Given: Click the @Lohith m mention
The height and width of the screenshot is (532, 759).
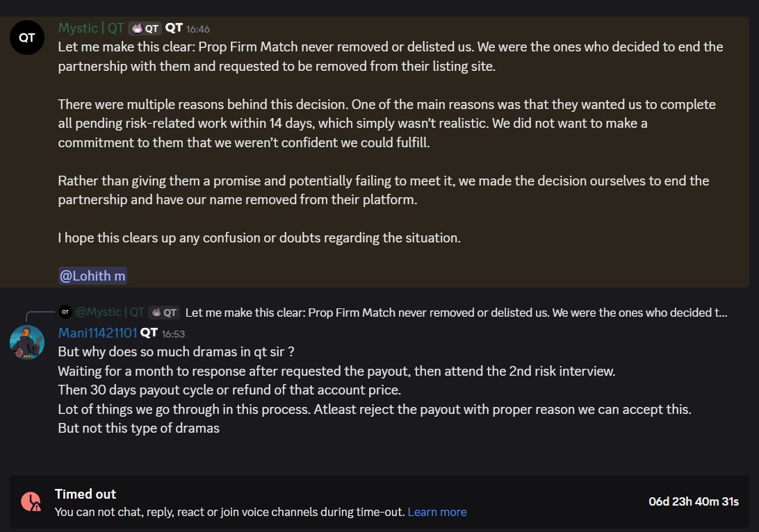Looking at the screenshot, I should point(92,276).
